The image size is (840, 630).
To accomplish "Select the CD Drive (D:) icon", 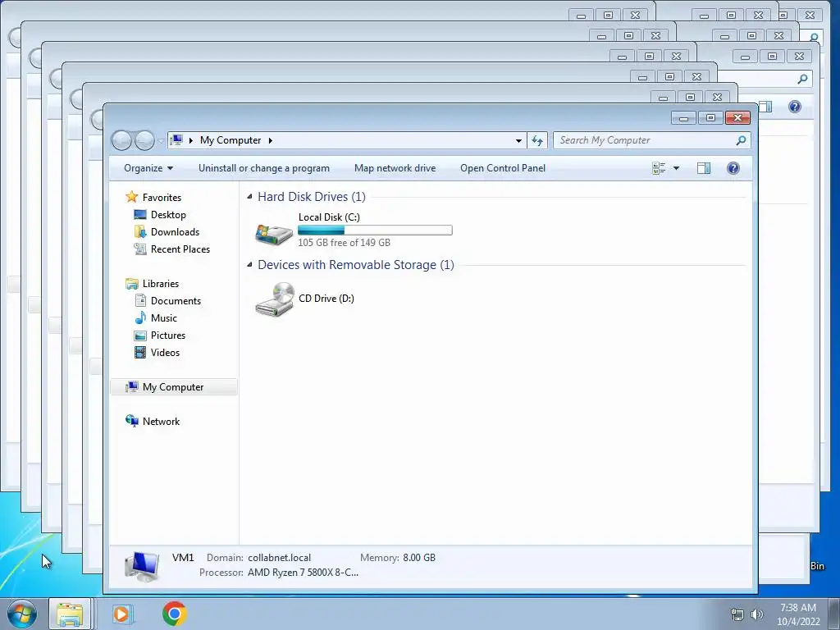I will pos(274,300).
